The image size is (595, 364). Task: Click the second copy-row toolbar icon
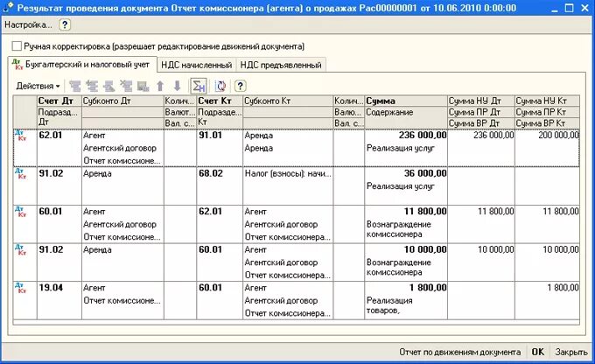click(92, 86)
